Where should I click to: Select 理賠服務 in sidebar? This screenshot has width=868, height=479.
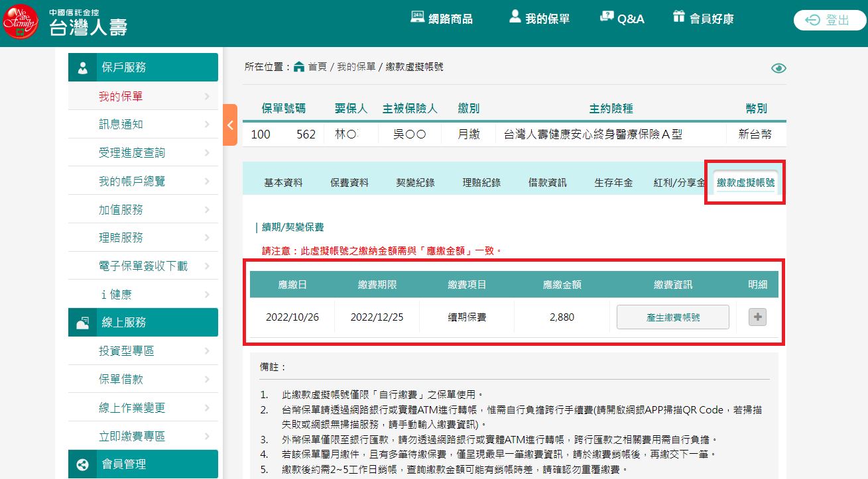coord(143,237)
